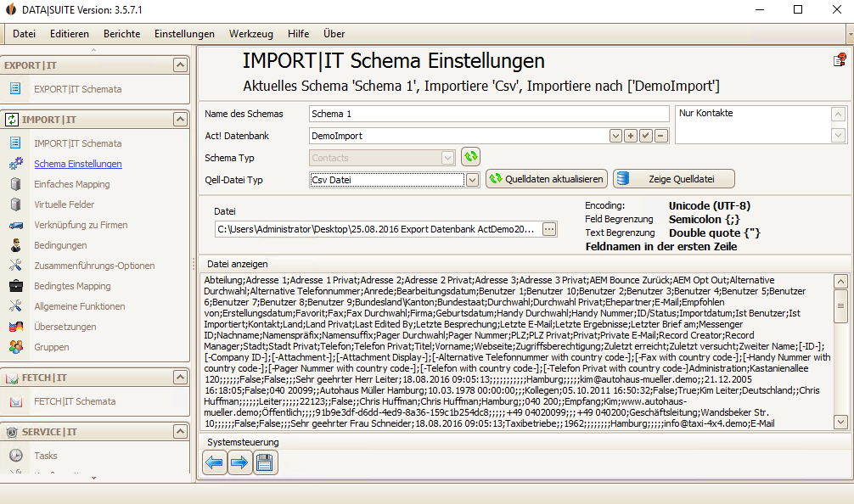Click the 'Unicode (UTF-8)' encoding value
The height and width of the screenshot is (504, 854).
point(709,205)
